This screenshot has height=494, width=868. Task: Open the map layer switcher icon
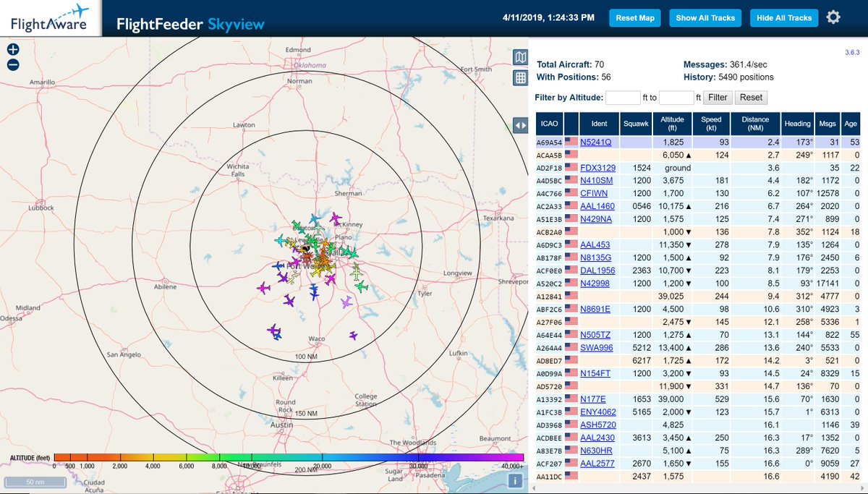point(519,58)
